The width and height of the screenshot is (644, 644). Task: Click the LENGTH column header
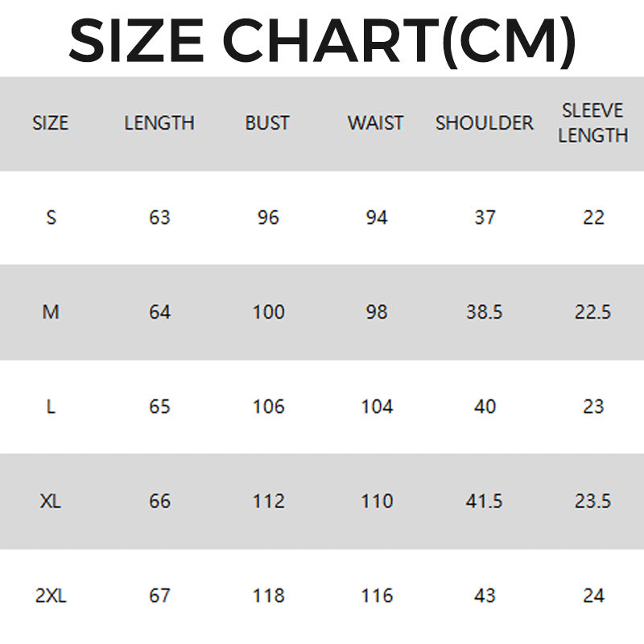(159, 123)
